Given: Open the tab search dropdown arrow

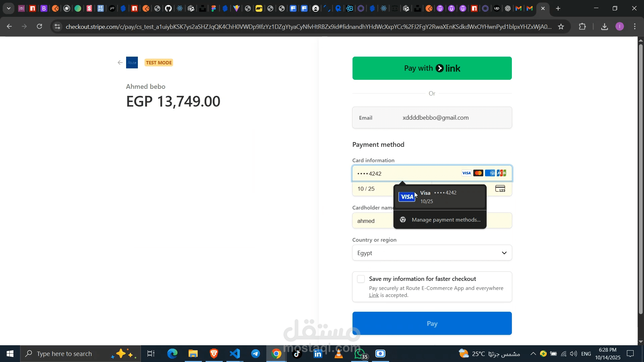Looking at the screenshot, I should pos(9,8).
